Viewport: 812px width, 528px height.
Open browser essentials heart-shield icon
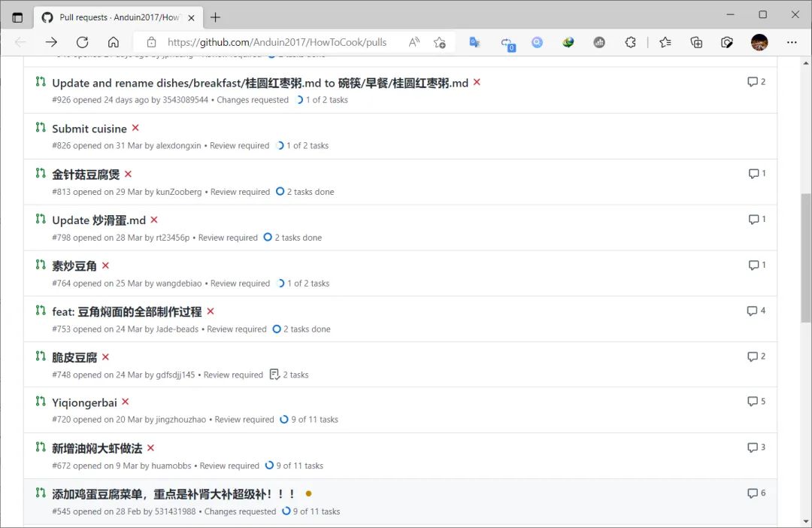pos(727,42)
